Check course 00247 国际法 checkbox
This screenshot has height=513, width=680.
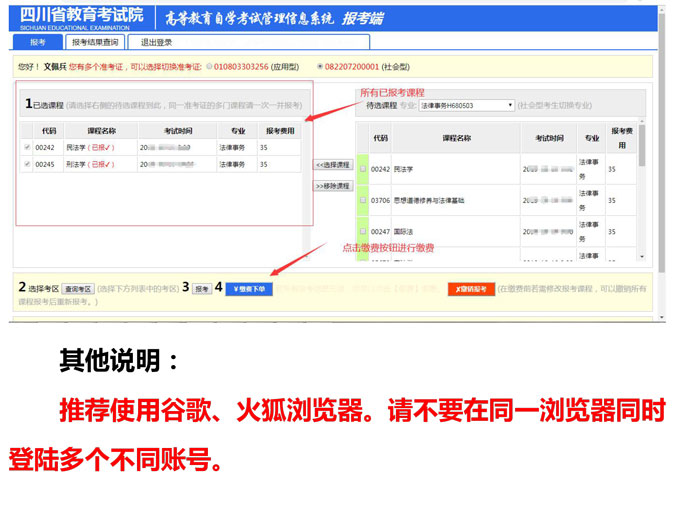[362, 231]
